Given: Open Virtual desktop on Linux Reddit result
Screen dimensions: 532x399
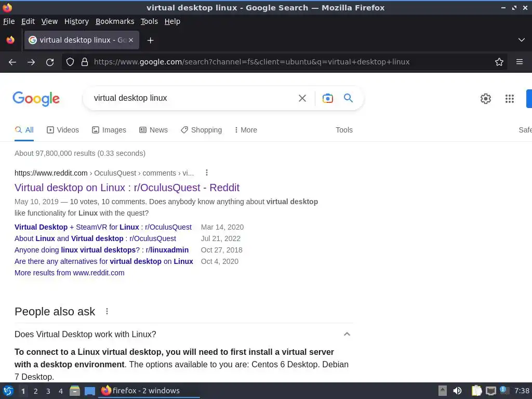Looking at the screenshot, I should 127,188.
